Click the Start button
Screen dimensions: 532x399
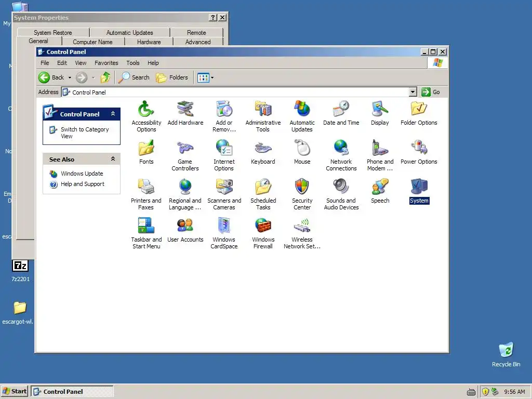pos(15,391)
